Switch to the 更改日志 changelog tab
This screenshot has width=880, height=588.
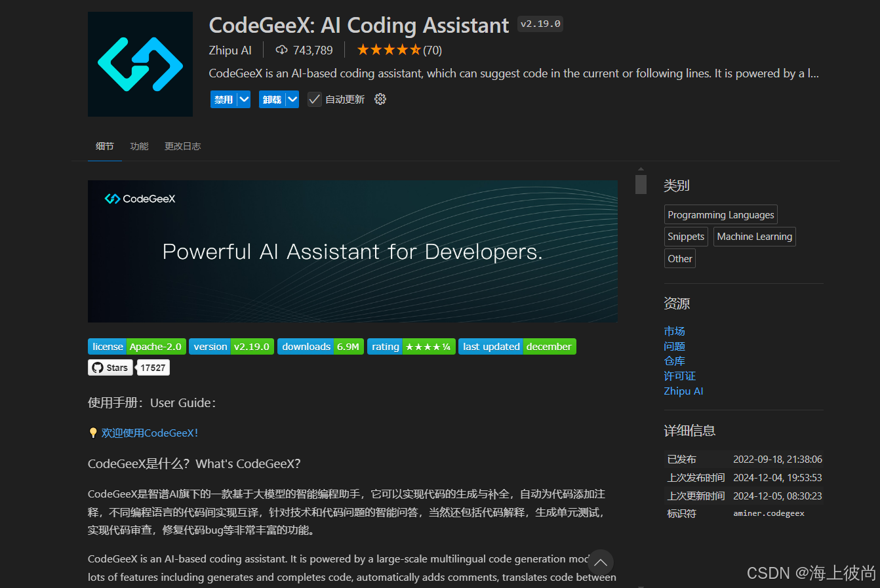(182, 146)
